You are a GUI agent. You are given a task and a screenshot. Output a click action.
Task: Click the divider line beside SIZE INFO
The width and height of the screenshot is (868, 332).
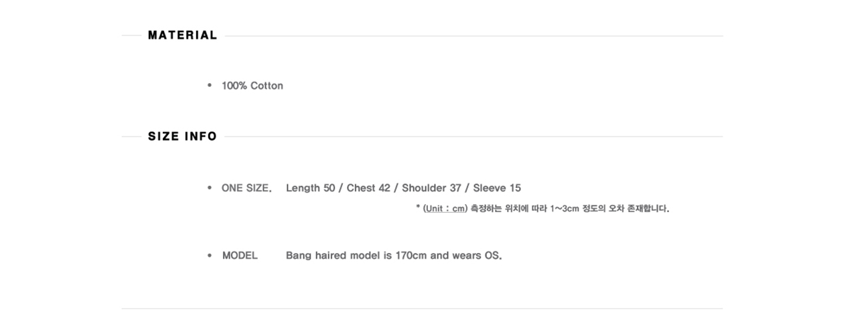point(474,137)
